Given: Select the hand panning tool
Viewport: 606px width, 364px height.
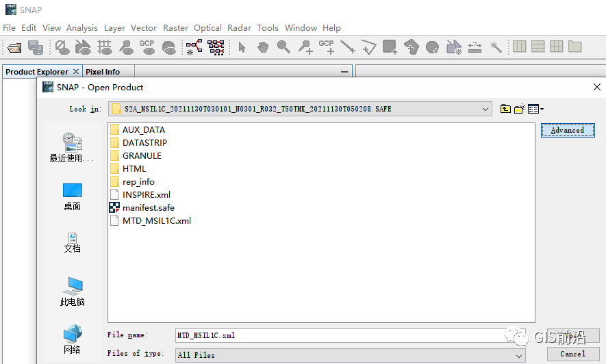Looking at the screenshot, I should click(x=263, y=47).
